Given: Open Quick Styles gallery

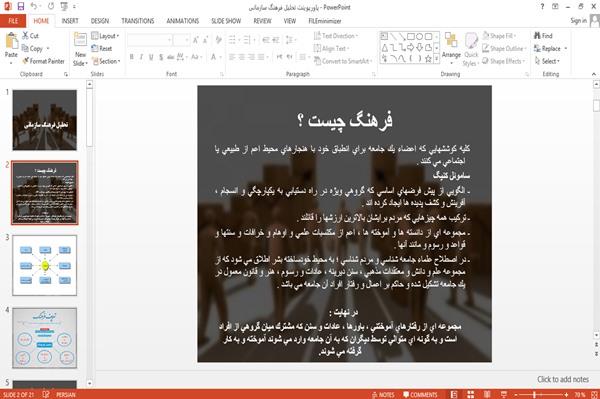Looking at the screenshot, I should (471, 49).
